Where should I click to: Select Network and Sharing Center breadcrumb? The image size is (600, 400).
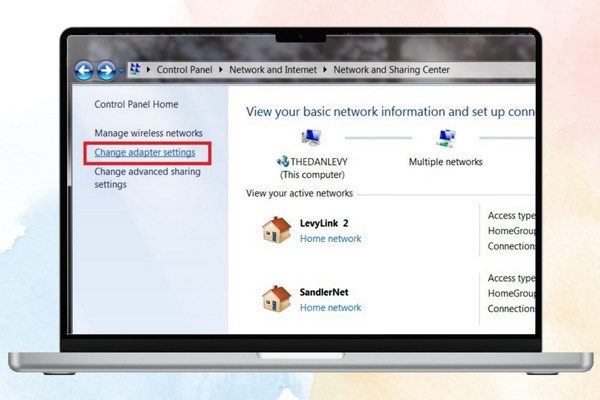(391, 70)
